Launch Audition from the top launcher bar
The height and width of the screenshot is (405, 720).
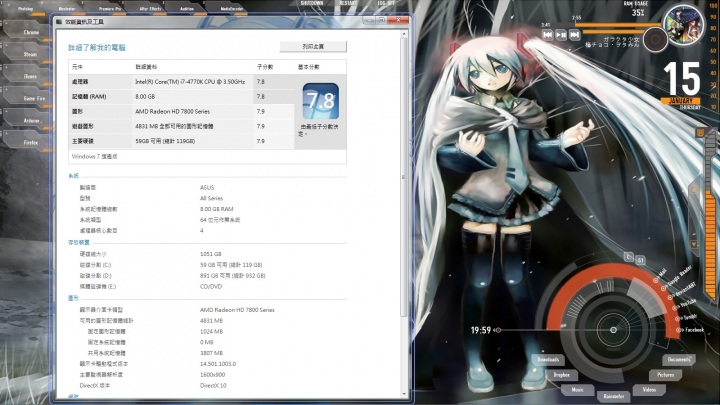[187, 9]
